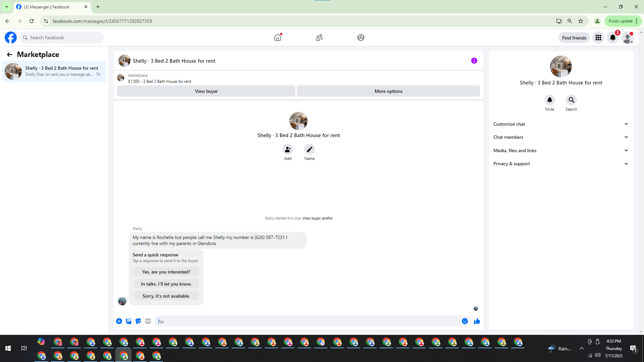644x362 pixels.
Task: Open more actions plus icon
Action: [119, 321]
